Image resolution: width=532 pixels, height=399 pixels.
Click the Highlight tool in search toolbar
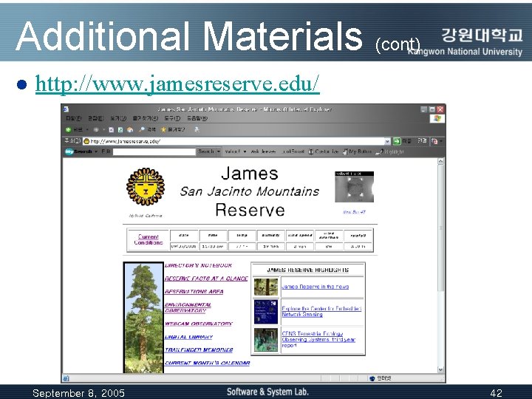tap(389, 152)
